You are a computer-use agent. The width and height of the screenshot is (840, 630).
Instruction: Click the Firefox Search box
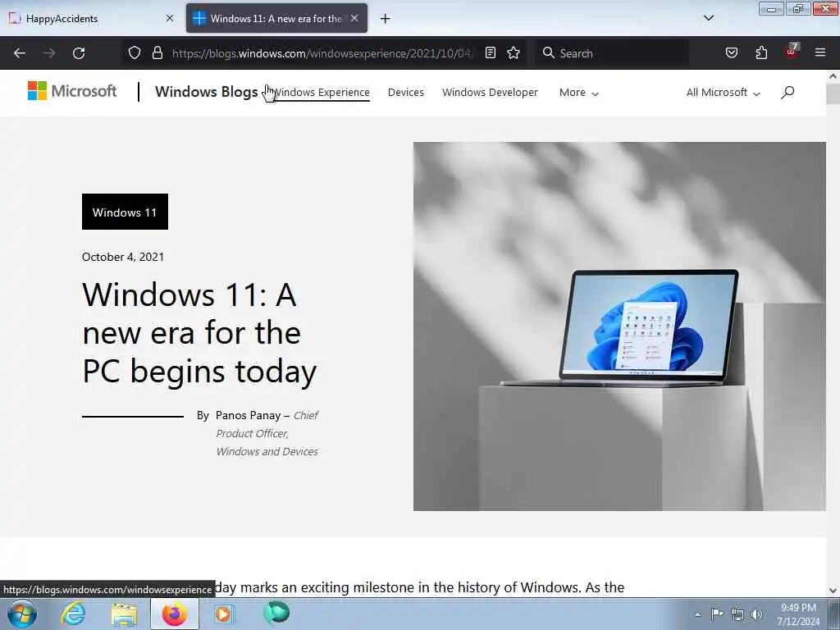(612, 53)
